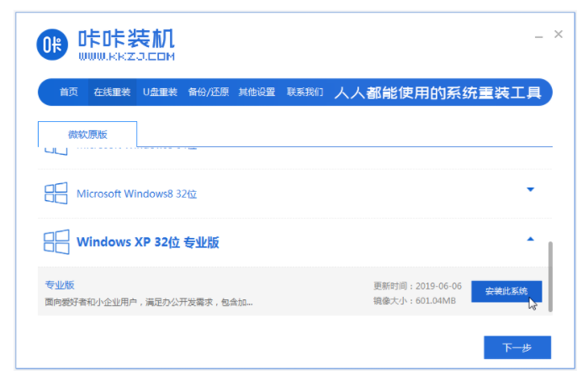Viewport: 588px width, 381px height.
Task: Open the 联系我们 page
Action: click(x=305, y=92)
